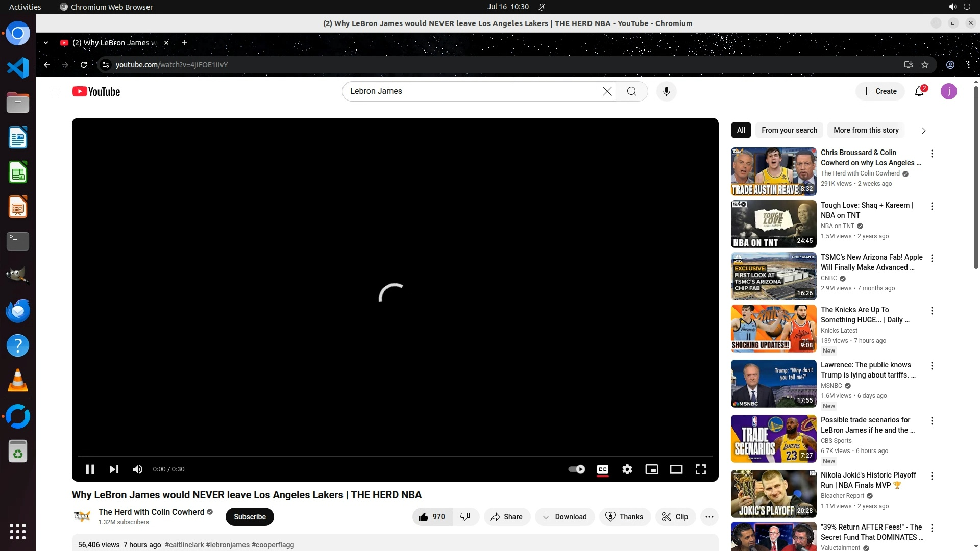The width and height of the screenshot is (980, 551).
Task: Open more actions menu under video
Action: (709, 517)
